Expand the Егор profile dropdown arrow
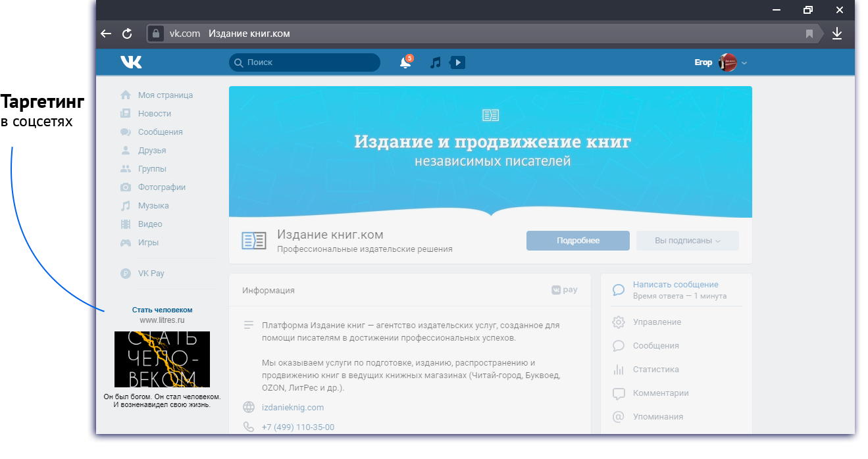868x459 pixels. pos(744,63)
